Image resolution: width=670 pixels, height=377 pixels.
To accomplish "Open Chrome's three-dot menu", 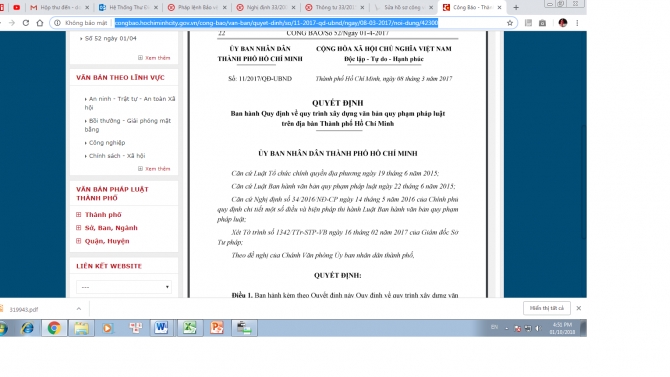I will 577,23.
